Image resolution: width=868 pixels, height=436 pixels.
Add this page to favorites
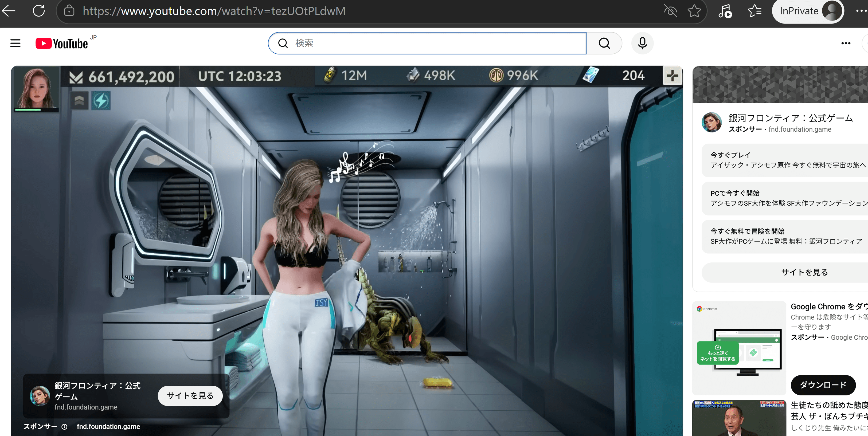point(694,11)
